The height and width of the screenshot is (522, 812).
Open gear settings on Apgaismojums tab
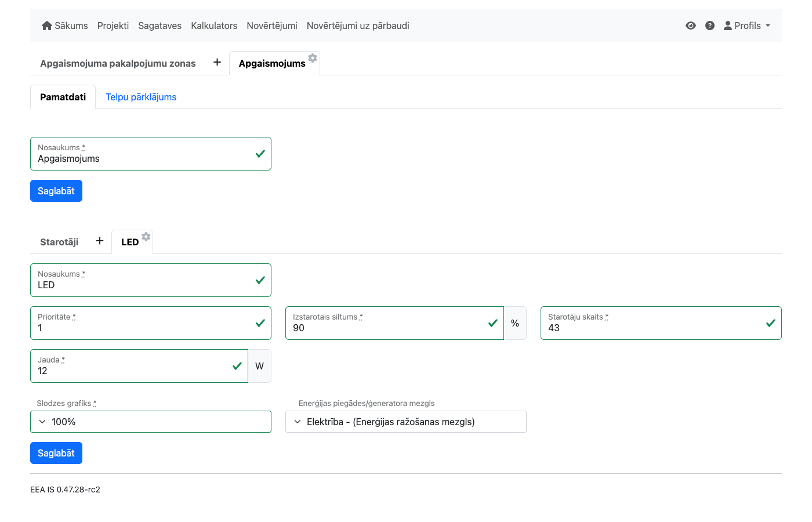[x=313, y=58]
